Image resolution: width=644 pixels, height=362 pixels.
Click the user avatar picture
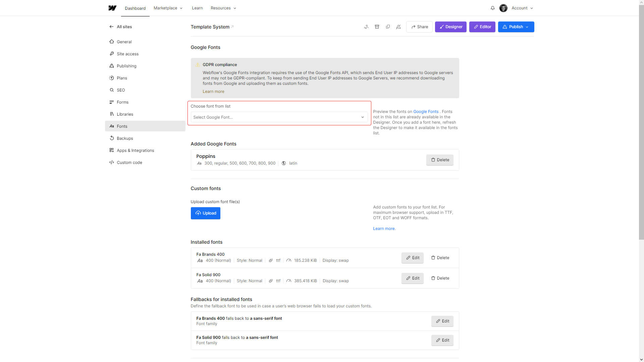pyautogui.click(x=503, y=8)
